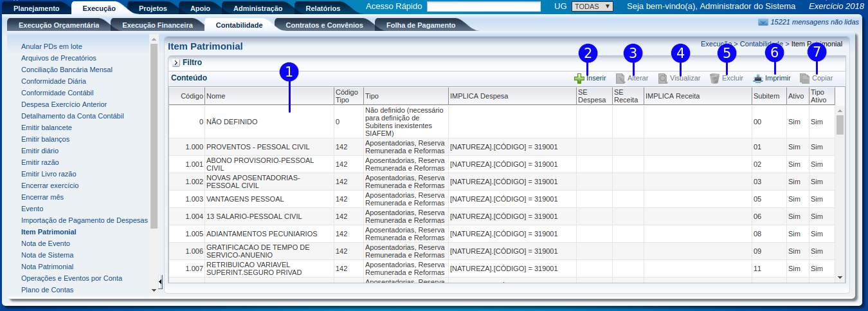This screenshot has width=868, height=311.
Task: Click the Excluir trash icon
Action: [x=714, y=78]
